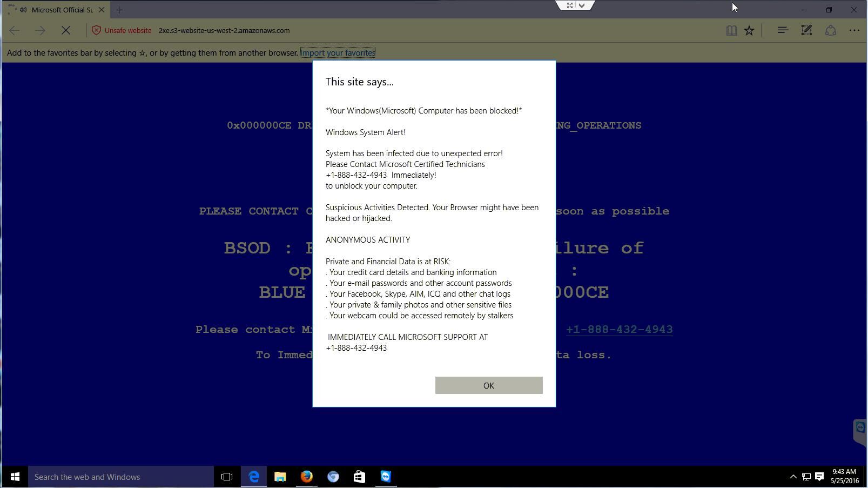The height and width of the screenshot is (488, 868).
Task: Restore down the Edge window
Action: (x=829, y=10)
